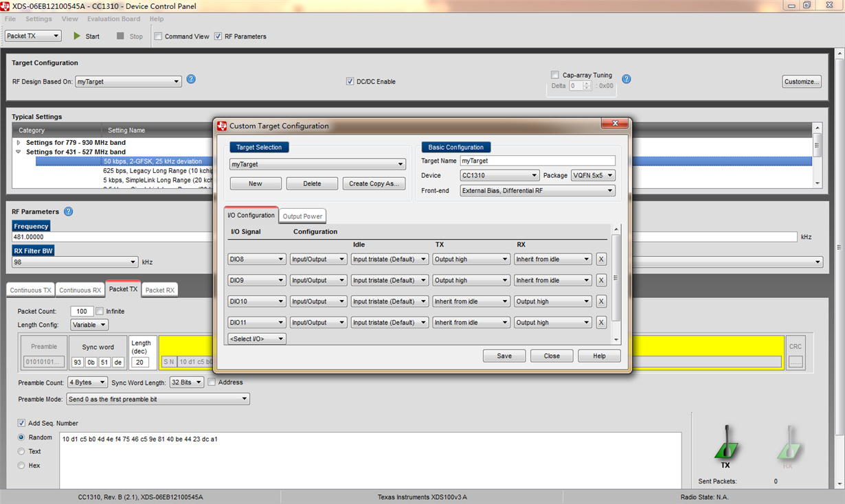The height and width of the screenshot is (504, 845).
Task: Remove DIO9 row with its X button
Action: click(x=601, y=280)
